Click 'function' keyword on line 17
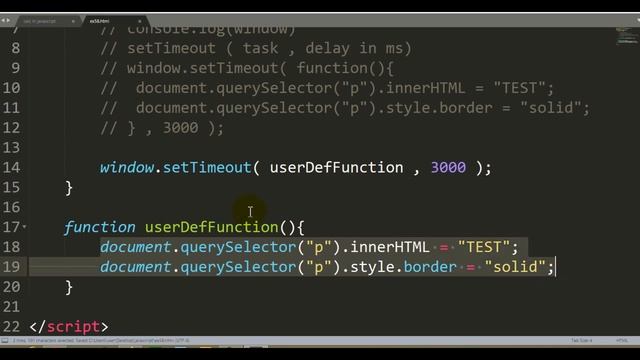 [x=100, y=227]
